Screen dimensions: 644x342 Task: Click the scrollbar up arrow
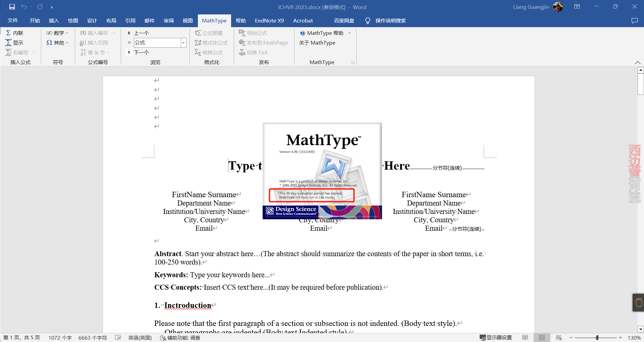pyautogui.click(x=641, y=70)
